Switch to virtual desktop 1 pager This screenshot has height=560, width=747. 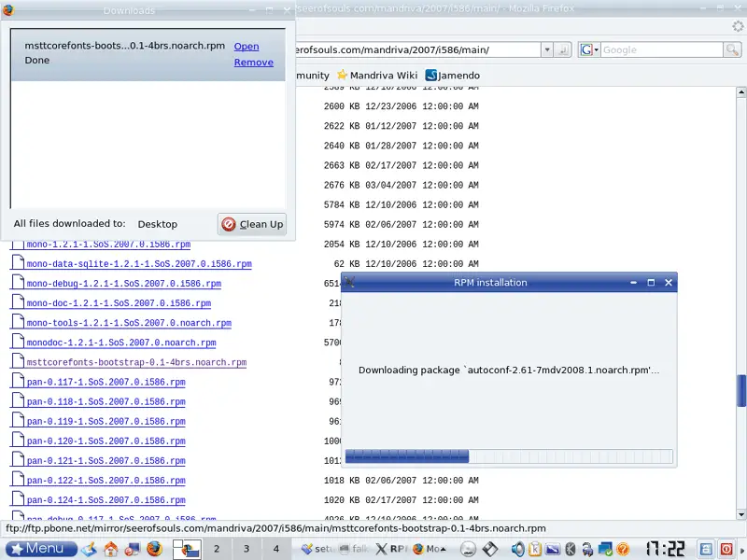tap(187, 549)
